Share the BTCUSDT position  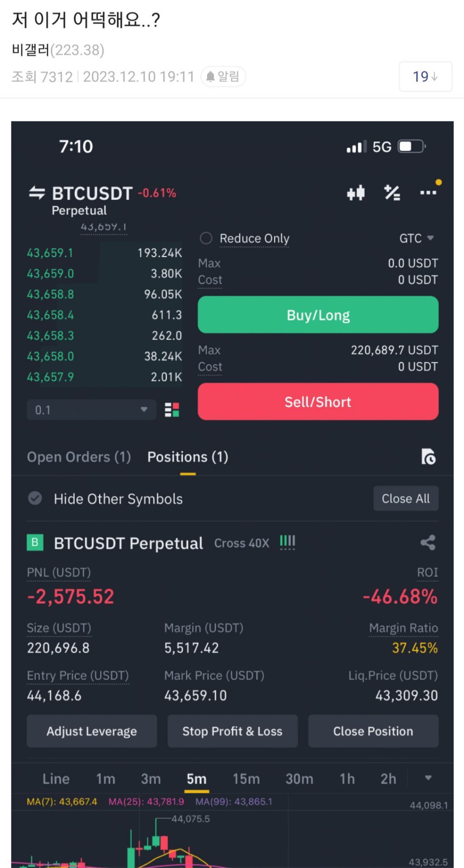pyautogui.click(x=428, y=543)
